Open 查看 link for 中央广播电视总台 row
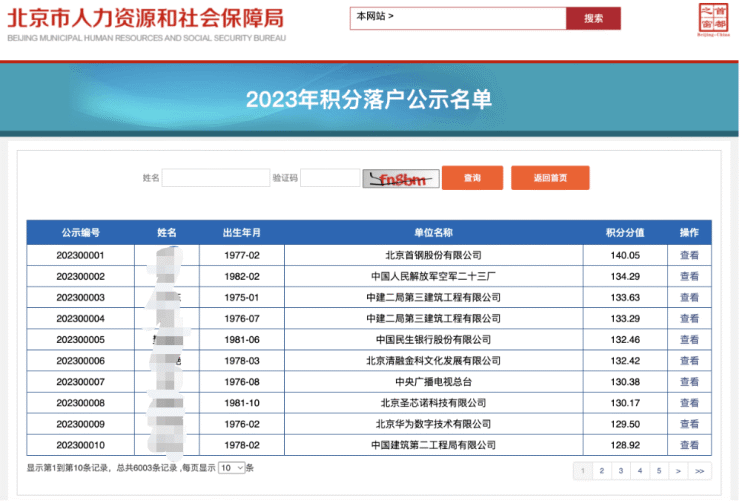 coord(689,381)
